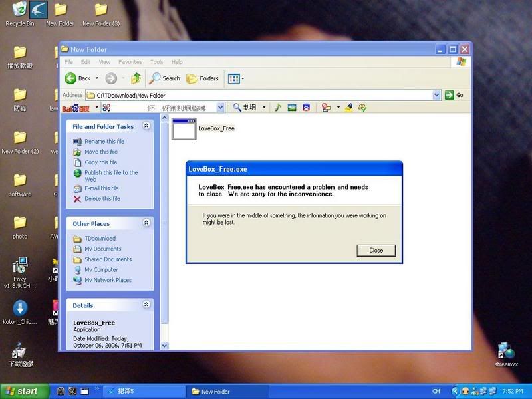Expand hidden system tray icons arrow

click(455, 391)
